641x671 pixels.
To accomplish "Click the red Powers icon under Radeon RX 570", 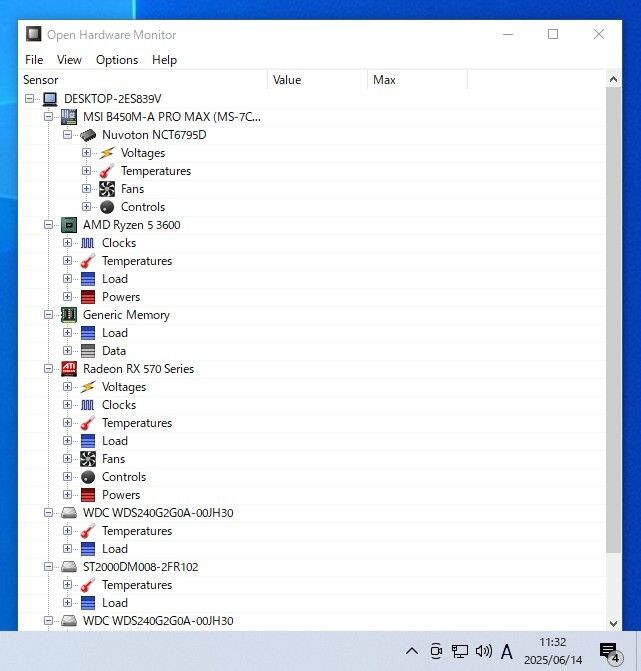I will tap(88, 495).
